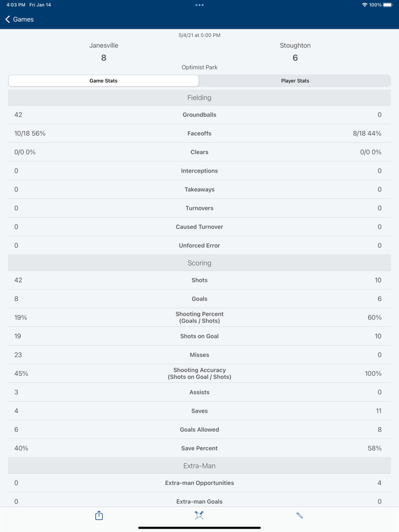Open the iPad multitasking ellipsis menu
This screenshot has width=399, height=532.
199,5
